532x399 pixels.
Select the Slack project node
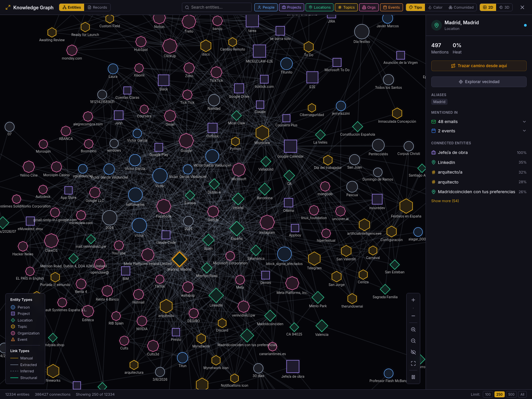164,80
